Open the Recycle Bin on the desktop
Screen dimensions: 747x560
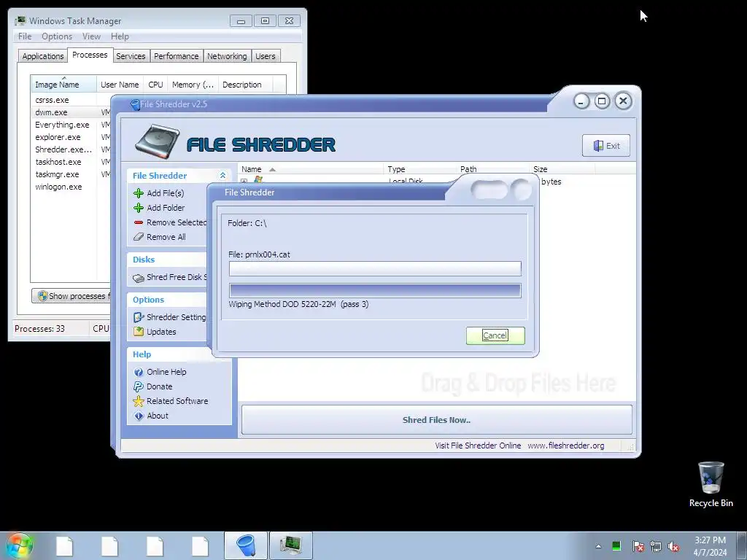pos(711,484)
